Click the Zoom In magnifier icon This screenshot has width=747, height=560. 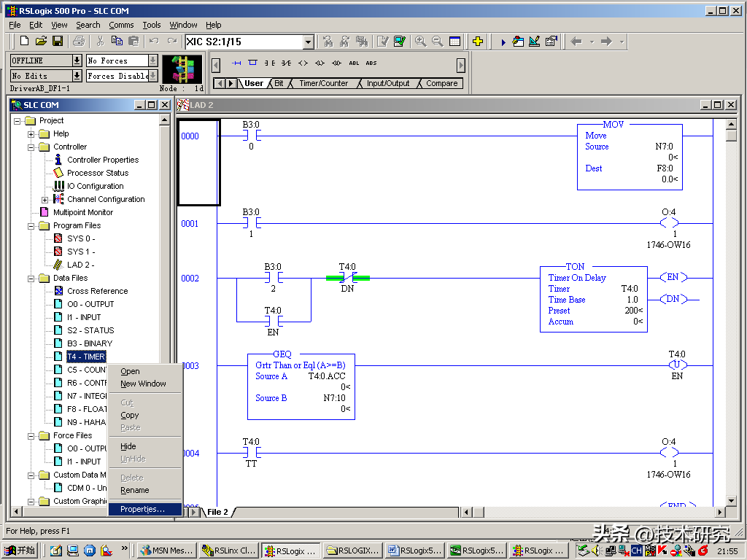pos(420,42)
